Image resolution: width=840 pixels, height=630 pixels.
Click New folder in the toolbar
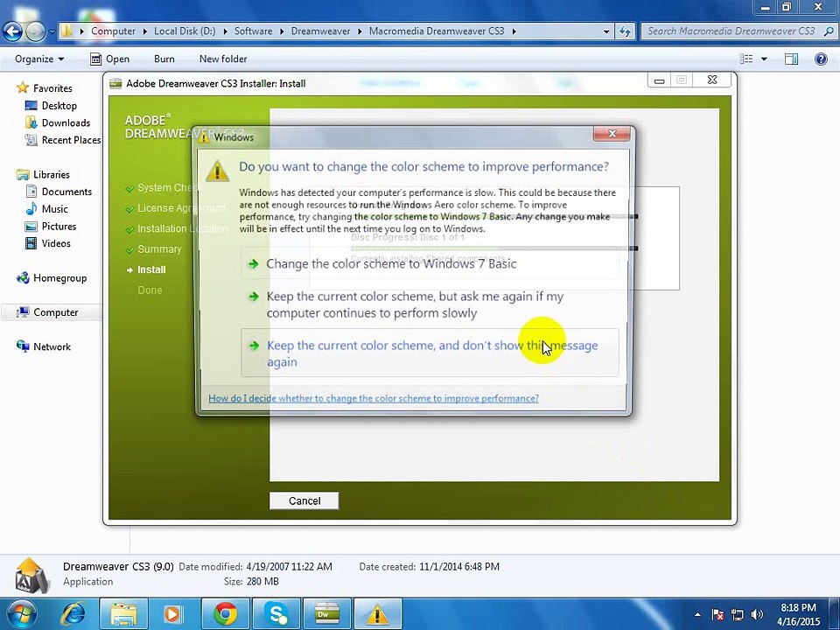click(x=223, y=59)
